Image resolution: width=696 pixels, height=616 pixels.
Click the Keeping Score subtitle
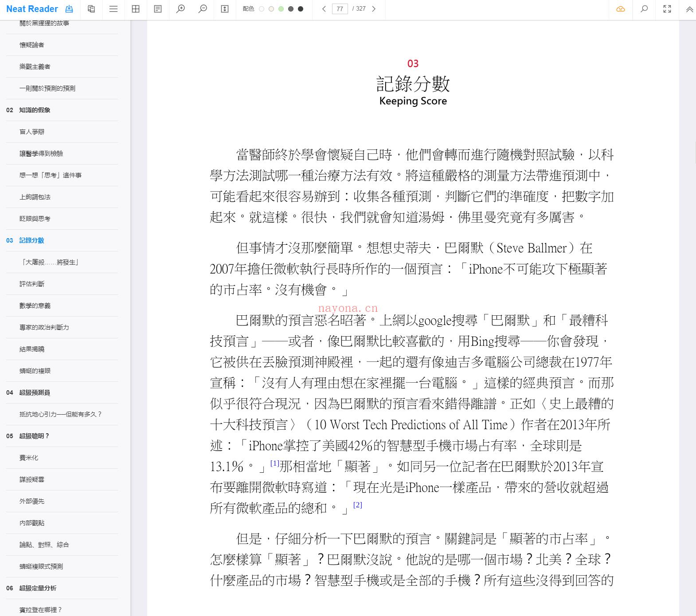(413, 101)
